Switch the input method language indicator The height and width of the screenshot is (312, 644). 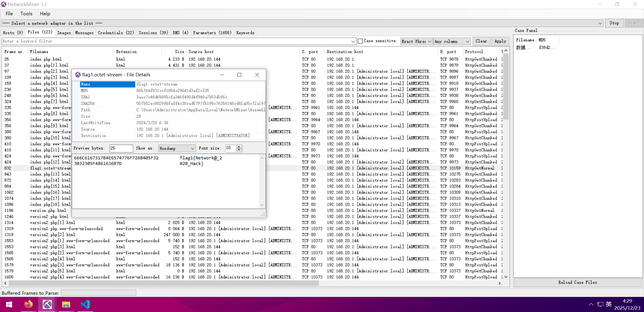(x=609, y=304)
